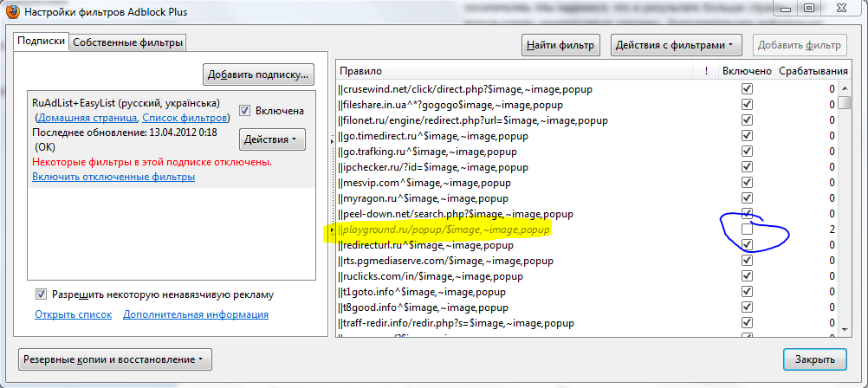Toggle Разрешить некоторую ненавязчивую рекламу checkbox
Screen dimensions: 868x388
pos(41,294)
